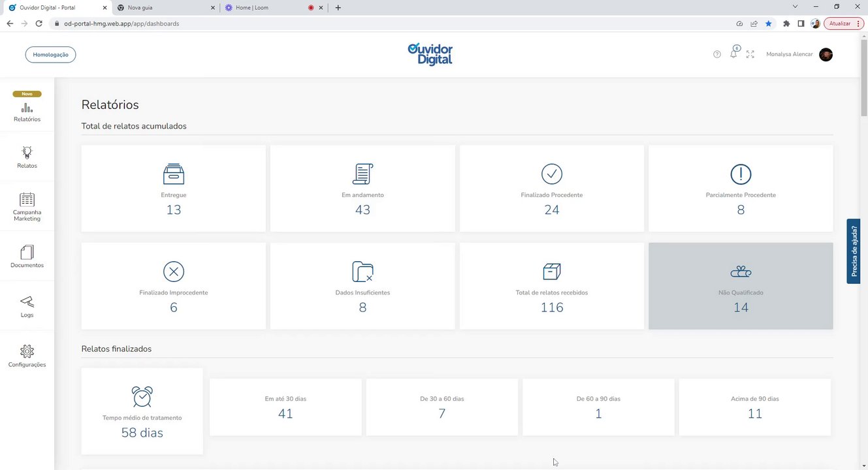
Task: Click the Parcialmente Procedente exclamation icon
Action: [741, 174]
